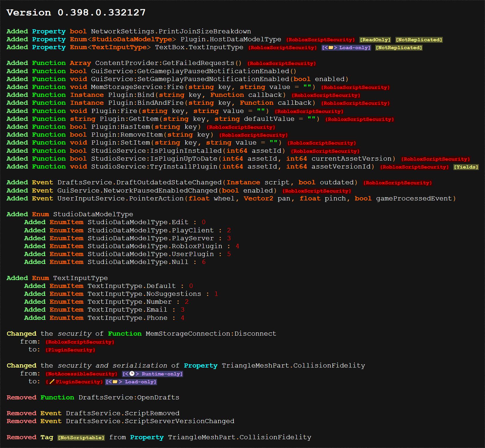This screenshot has width=485, height=448.
Task: Click TriangleMeshPart.CollisionFidelity in the Changed line
Action: click(293, 365)
